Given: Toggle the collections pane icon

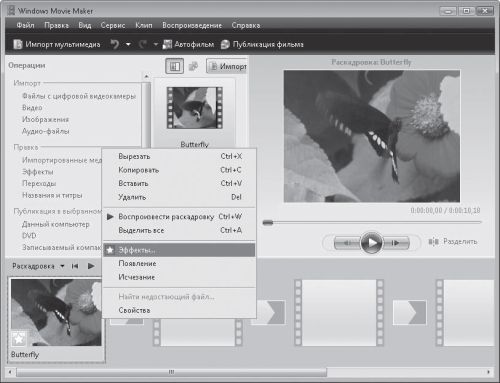Looking at the screenshot, I should click(193, 66).
